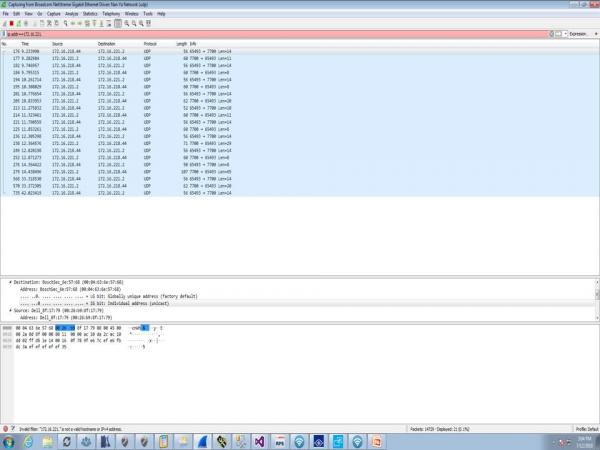Click the resize columns to fit icon
Image resolution: width=600 pixels, height=450 pixels.
click(x=148, y=23)
